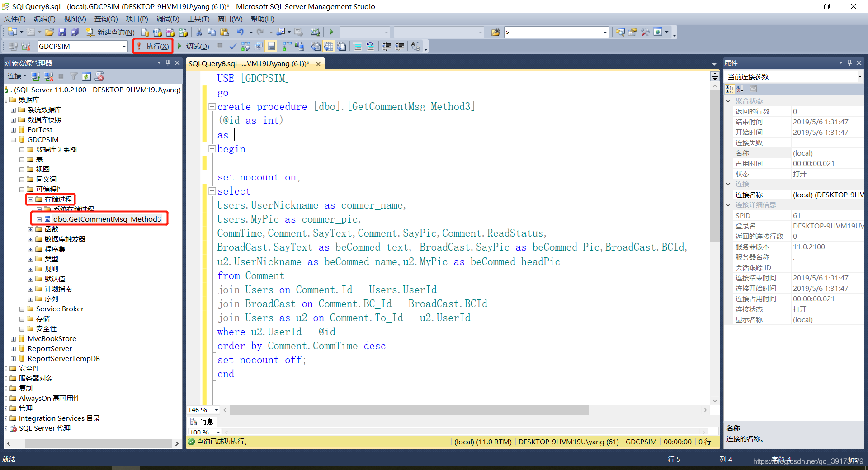Click the Object Explorer horizontal scrollbar
The image size is (868, 470).
pyautogui.click(x=99, y=444)
